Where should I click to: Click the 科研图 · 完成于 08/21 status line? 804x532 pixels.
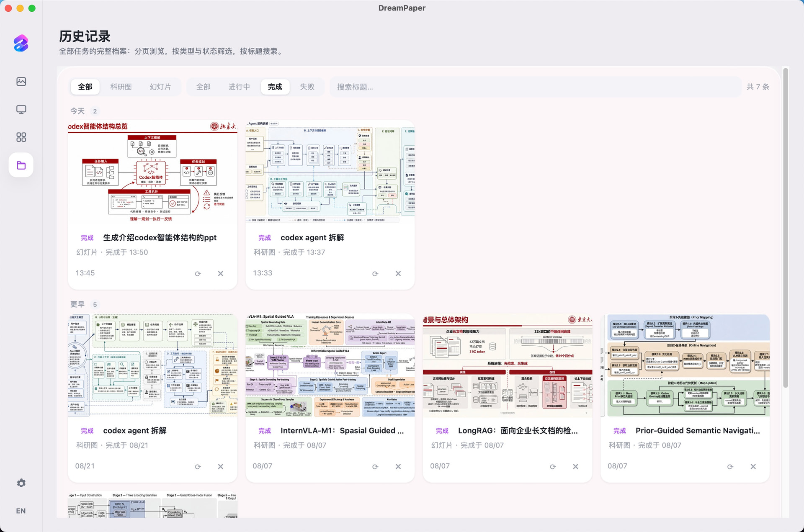coord(112,445)
